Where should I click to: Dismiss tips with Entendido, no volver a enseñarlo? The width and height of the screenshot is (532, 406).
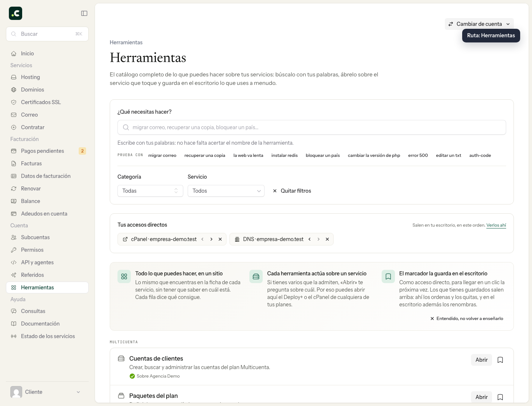[467, 319]
